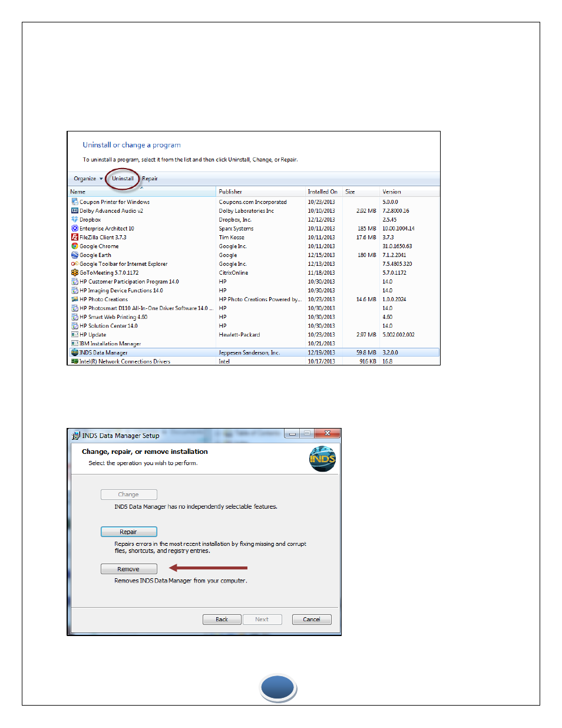562x728 pixels.
Task: Click the Dolby Advanced Audio v2 icon
Action: [75, 210]
